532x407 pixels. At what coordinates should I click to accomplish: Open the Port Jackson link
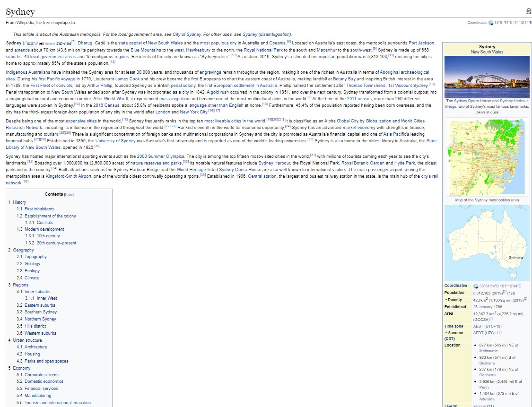[420, 43]
